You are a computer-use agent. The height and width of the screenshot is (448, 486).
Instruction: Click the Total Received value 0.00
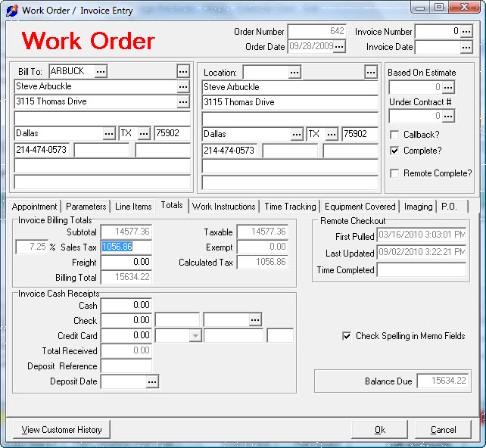point(126,350)
